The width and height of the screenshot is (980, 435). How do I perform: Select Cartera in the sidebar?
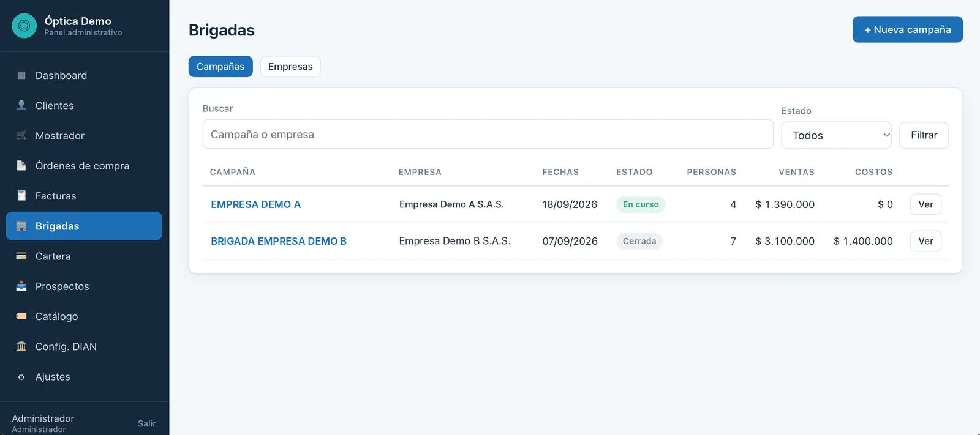click(x=84, y=256)
